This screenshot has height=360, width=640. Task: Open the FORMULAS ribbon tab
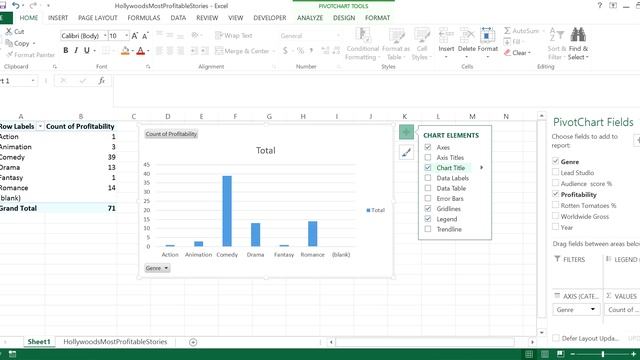[x=144, y=18]
